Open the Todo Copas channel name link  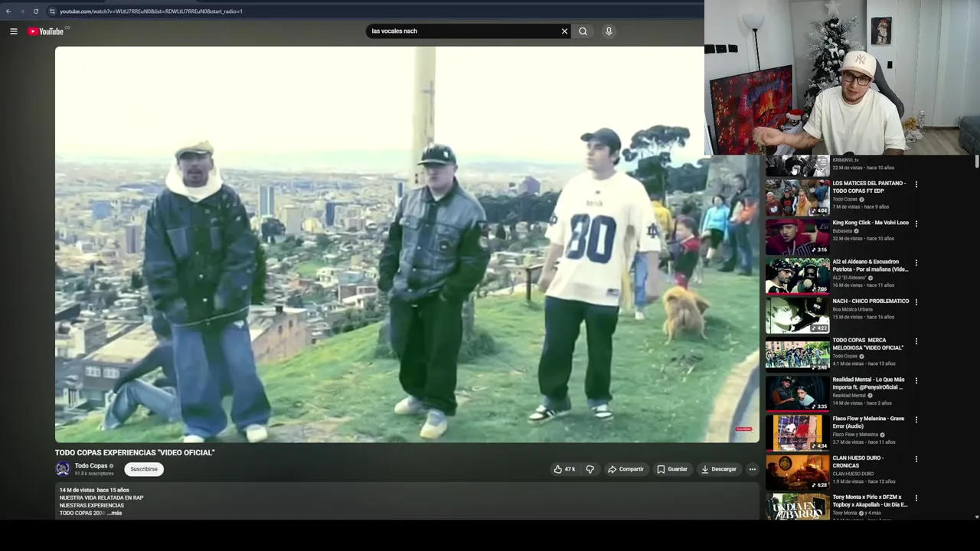[91, 465]
